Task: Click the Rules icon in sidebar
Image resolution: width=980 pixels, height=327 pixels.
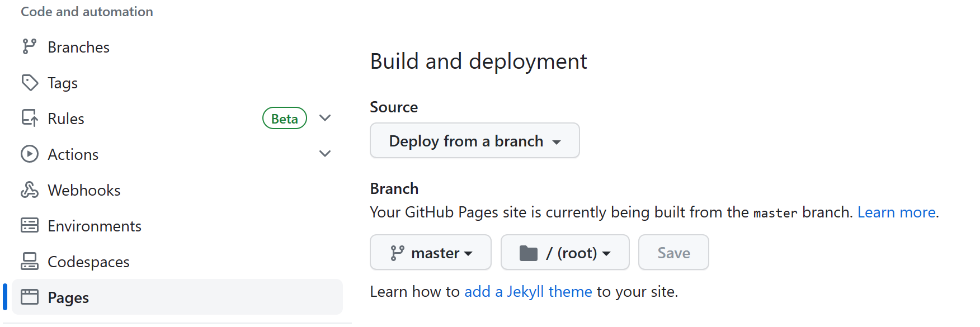Action: click(29, 119)
